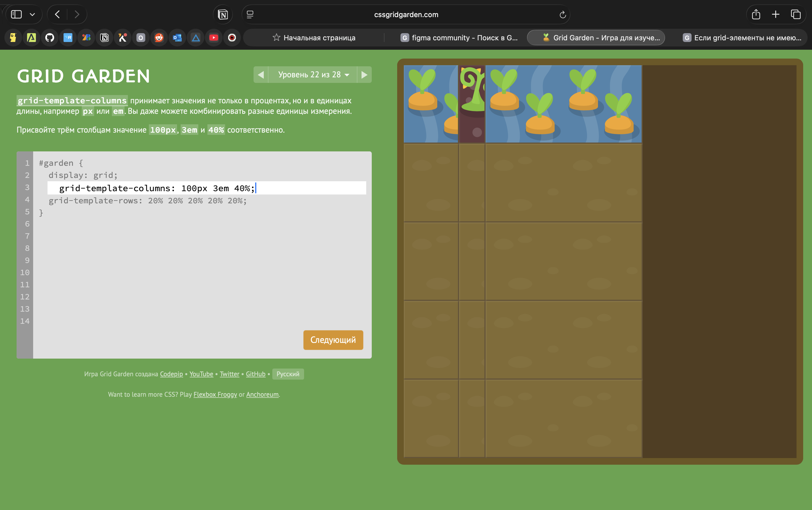This screenshot has height=510, width=812.
Task: Open the GitHub pinned tab
Action: click(49, 38)
